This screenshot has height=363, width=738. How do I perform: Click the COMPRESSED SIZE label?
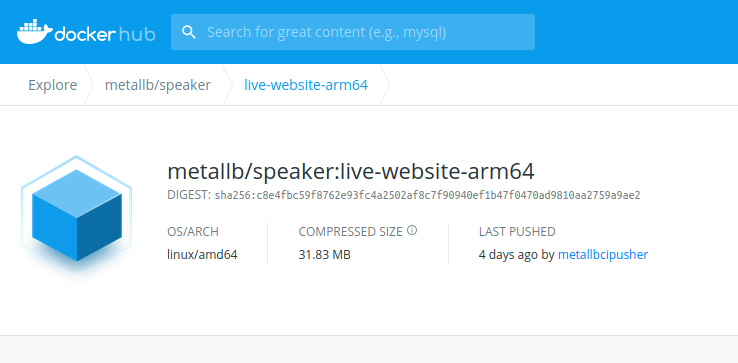coord(351,232)
